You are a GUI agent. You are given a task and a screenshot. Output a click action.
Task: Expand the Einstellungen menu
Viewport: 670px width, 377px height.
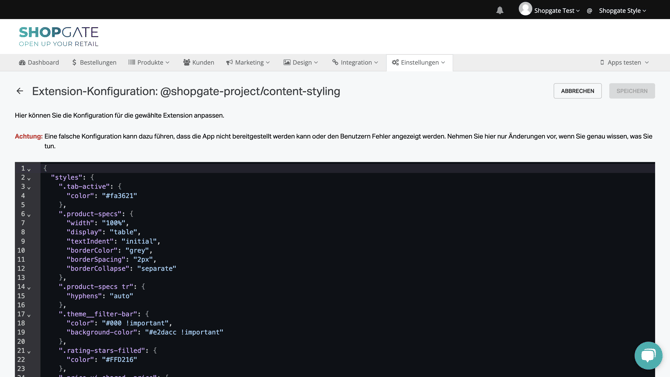tap(419, 62)
